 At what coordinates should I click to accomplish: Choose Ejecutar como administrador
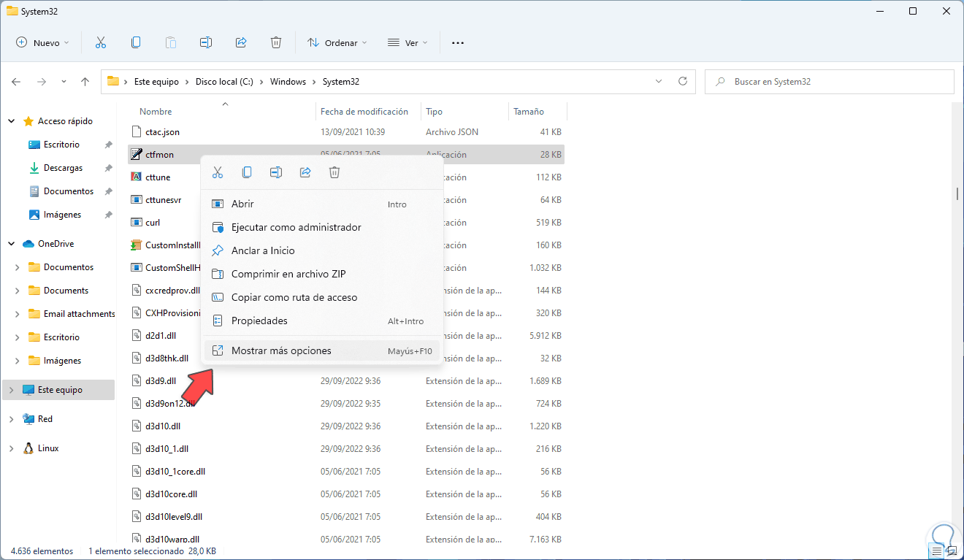(x=321, y=228)
